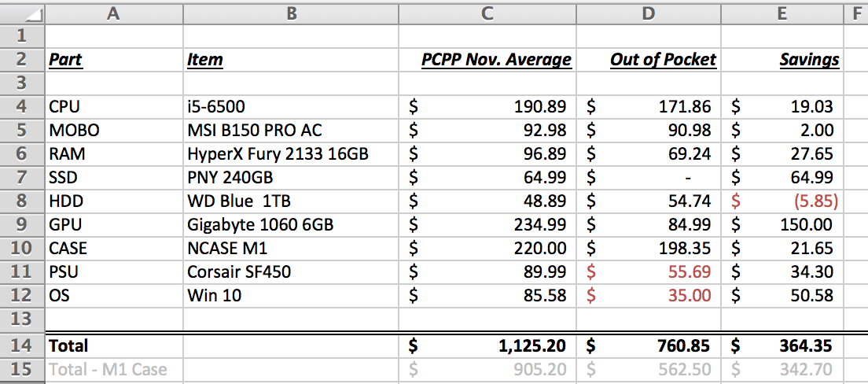
Task: Select row 4 header
Action: click(22, 105)
